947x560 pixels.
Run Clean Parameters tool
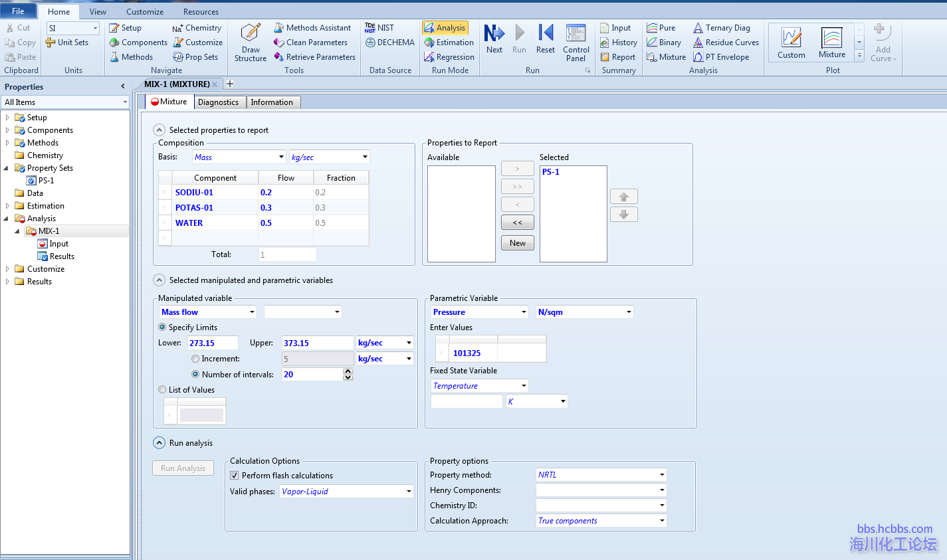coord(310,43)
